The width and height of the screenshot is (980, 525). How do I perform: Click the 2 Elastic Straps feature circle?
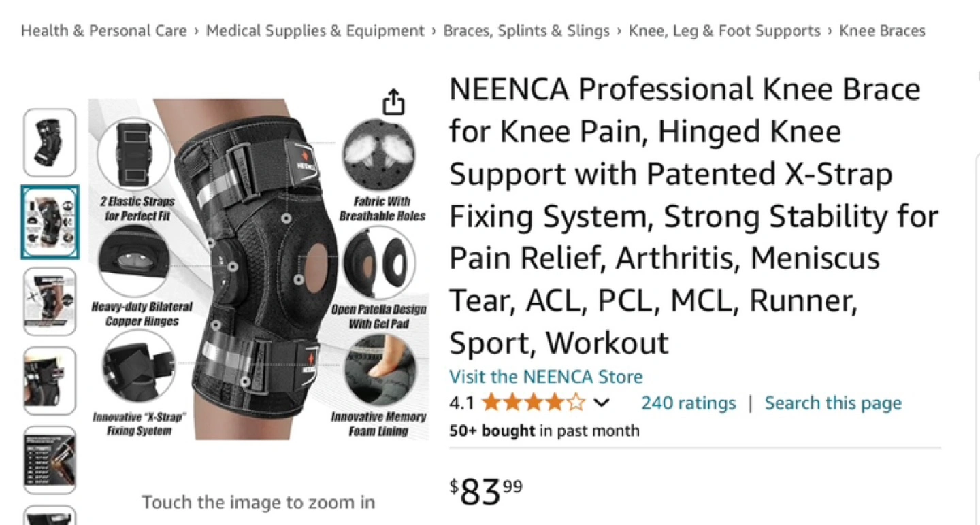tap(134, 154)
